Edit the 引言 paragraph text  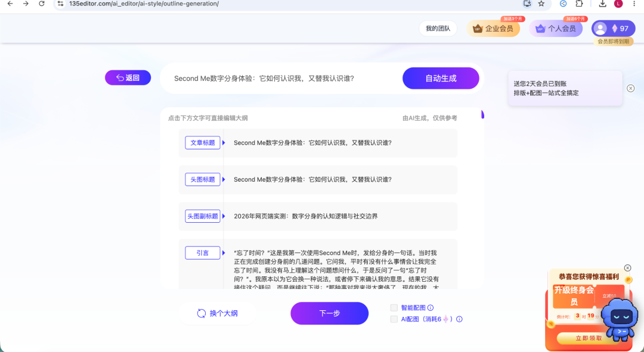coord(336,269)
